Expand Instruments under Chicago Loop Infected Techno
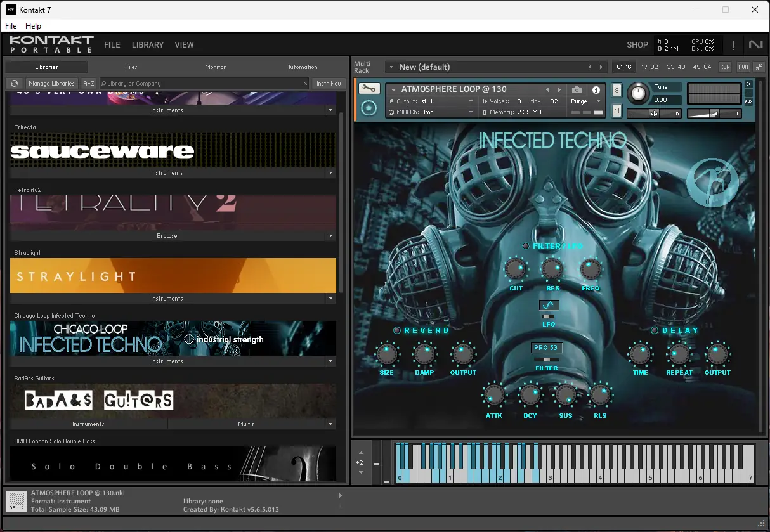Image resolution: width=770 pixels, height=532 pixels. [x=167, y=361]
